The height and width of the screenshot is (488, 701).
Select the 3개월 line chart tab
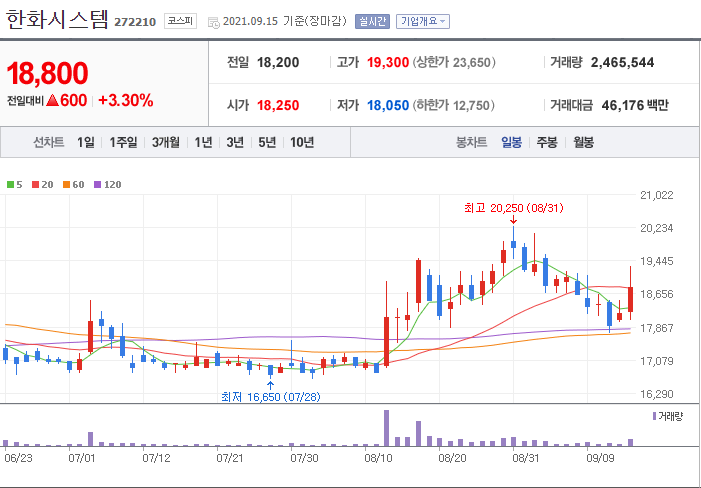(165, 143)
